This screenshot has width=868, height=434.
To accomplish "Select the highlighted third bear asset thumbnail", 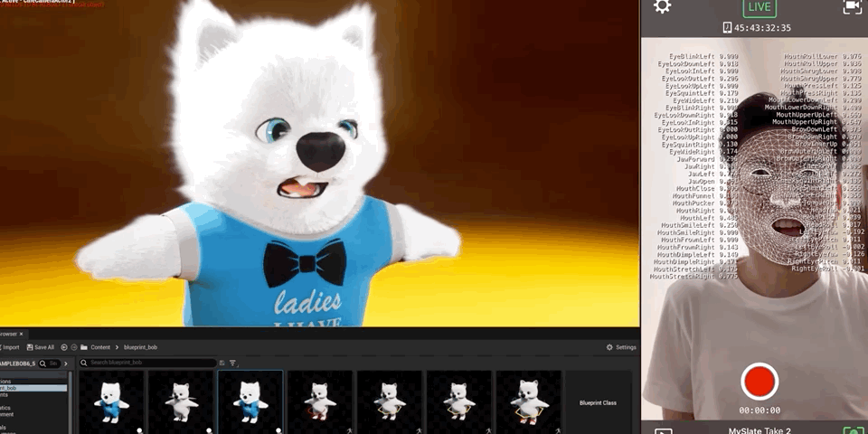I will click(250, 401).
